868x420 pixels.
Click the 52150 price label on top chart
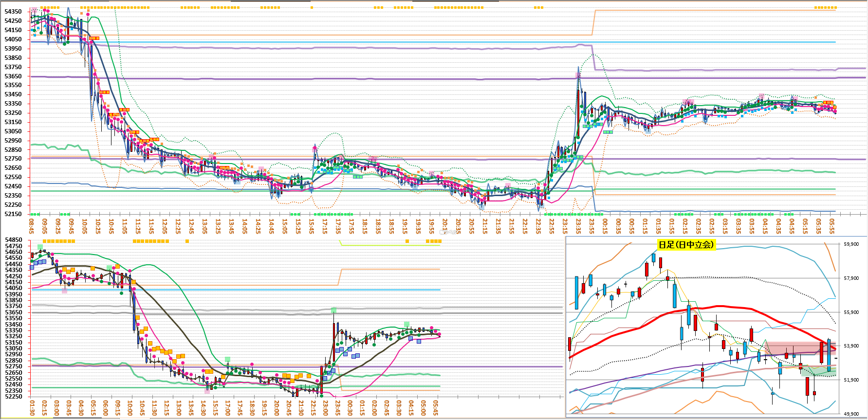tap(13, 214)
